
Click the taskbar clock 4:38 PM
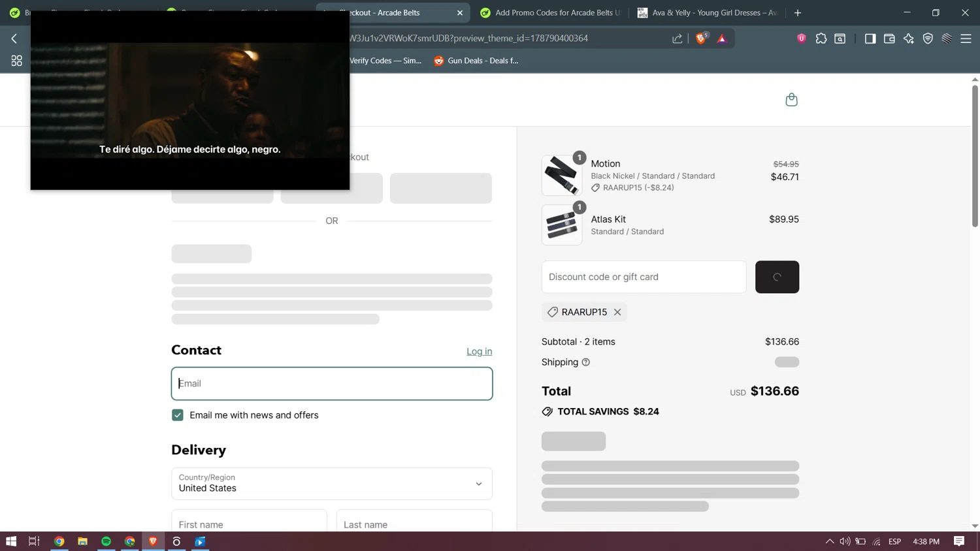click(926, 541)
